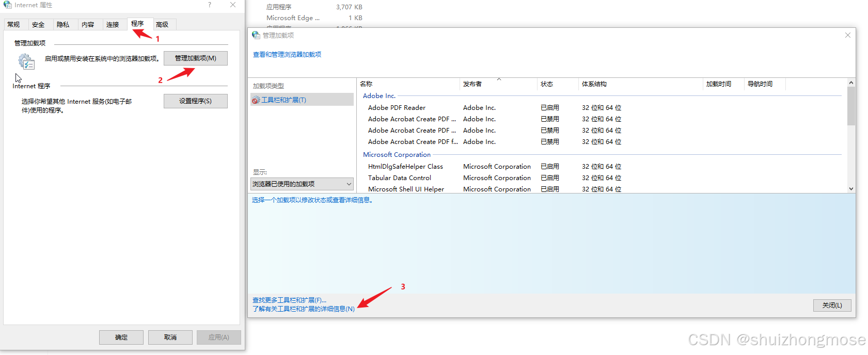Open 查看和管理浏览器加载项 link
The width and height of the screenshot is (868, 355).
[x=287, y=55]
